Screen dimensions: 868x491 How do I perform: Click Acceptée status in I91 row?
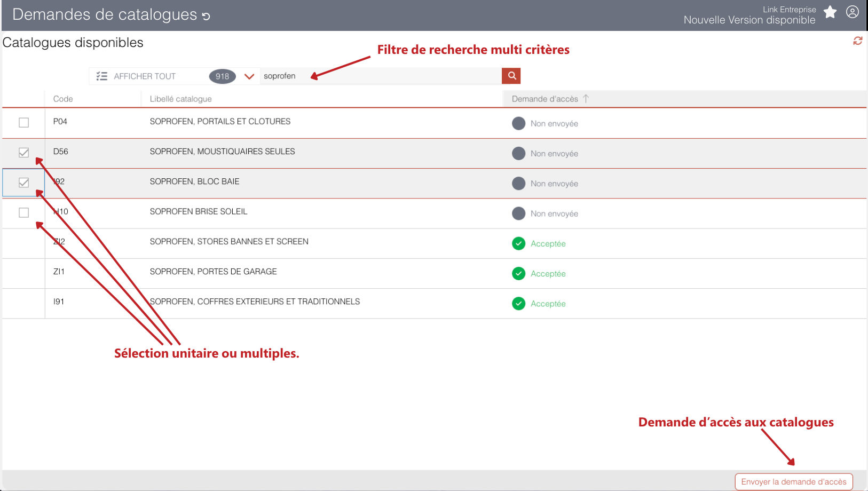pyautogui.click(x=548, y=304)
